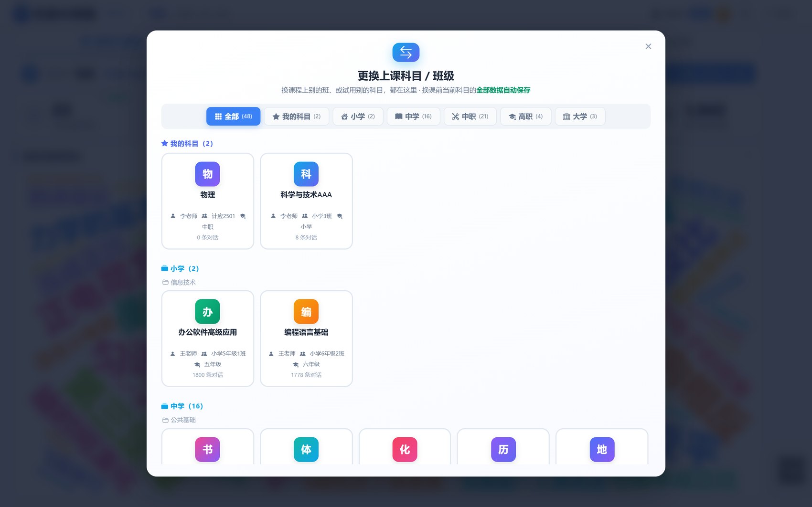Click the 中学 (16) section heading
The image size is (812, 507).
coord(187,406)
